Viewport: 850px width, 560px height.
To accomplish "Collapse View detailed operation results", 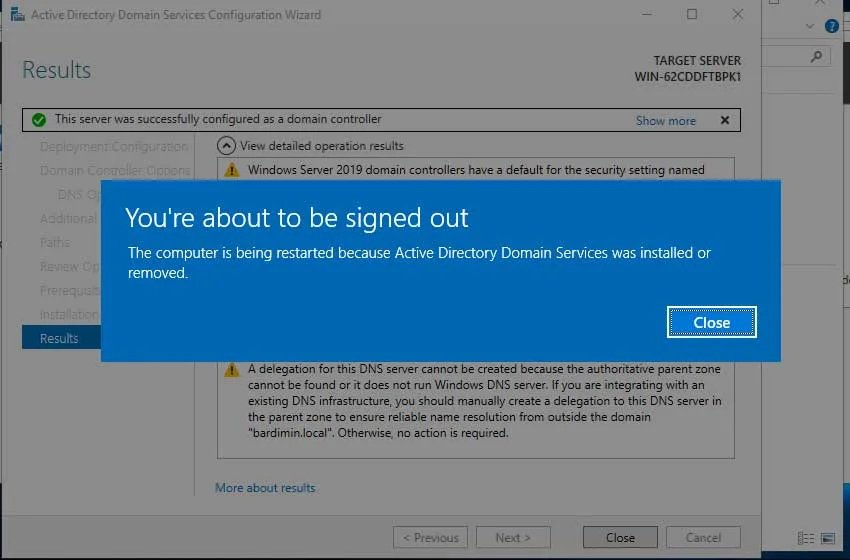I will [226, 146].
